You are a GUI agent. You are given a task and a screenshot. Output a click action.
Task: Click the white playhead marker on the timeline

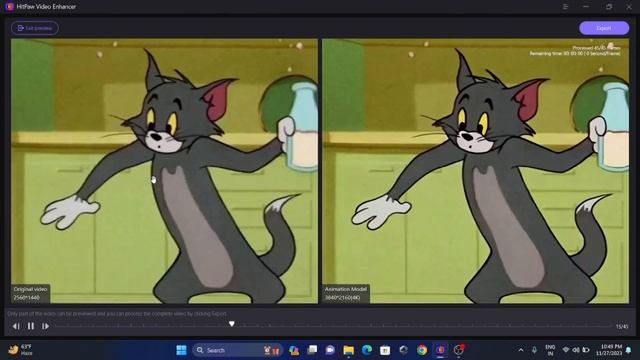tap(231, 324)
